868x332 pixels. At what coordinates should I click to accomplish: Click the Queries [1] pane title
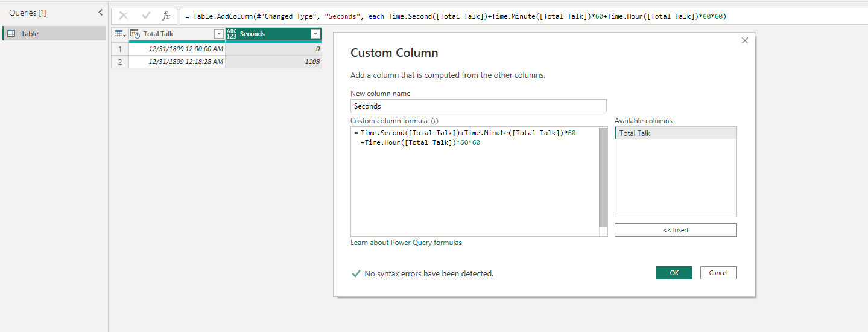point(28,13)
